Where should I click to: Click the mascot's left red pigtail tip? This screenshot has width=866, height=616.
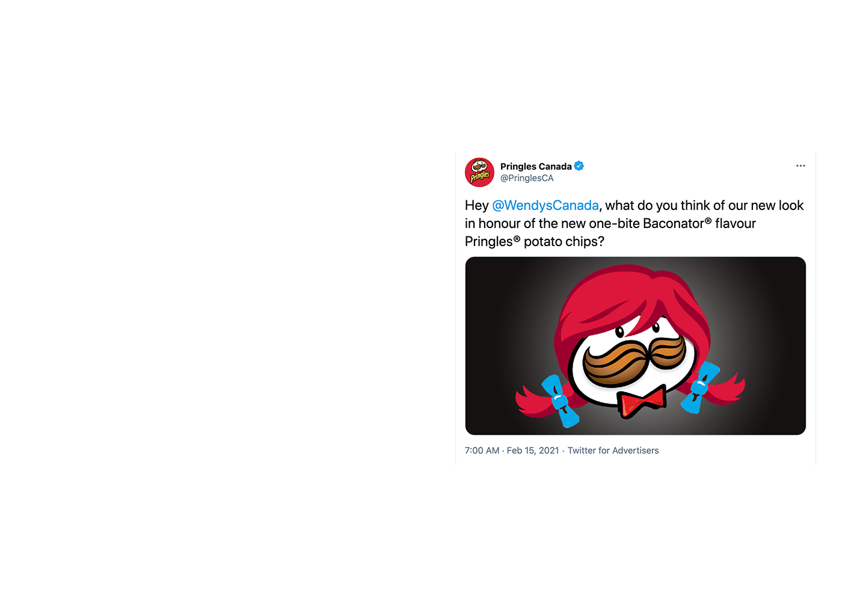(x=532, y=402)
